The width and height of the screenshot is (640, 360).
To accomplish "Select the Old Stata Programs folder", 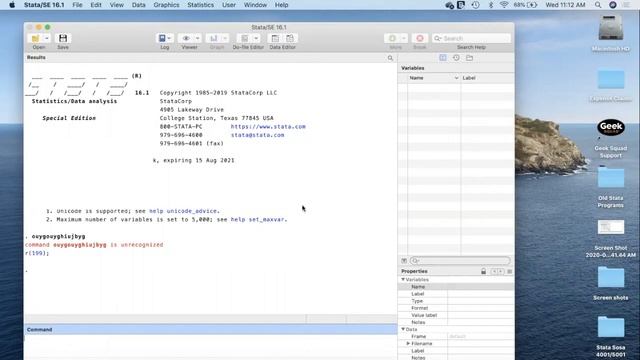I will click(x=611, y=178).
